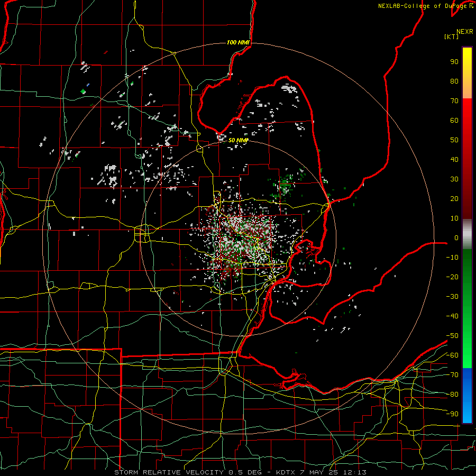Click the 90 value on the velocity scale
This screenshot has height=476, width=476.
454,62
